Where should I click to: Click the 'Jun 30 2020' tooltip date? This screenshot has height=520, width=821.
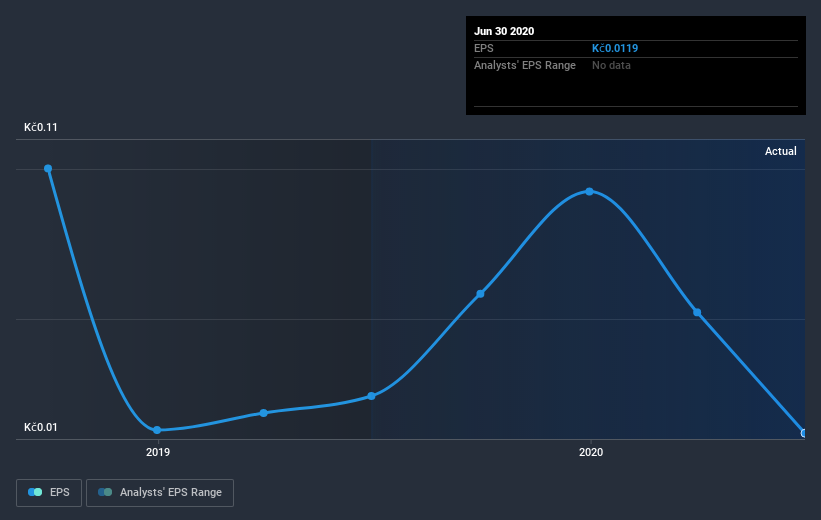[x=504, y=31]
